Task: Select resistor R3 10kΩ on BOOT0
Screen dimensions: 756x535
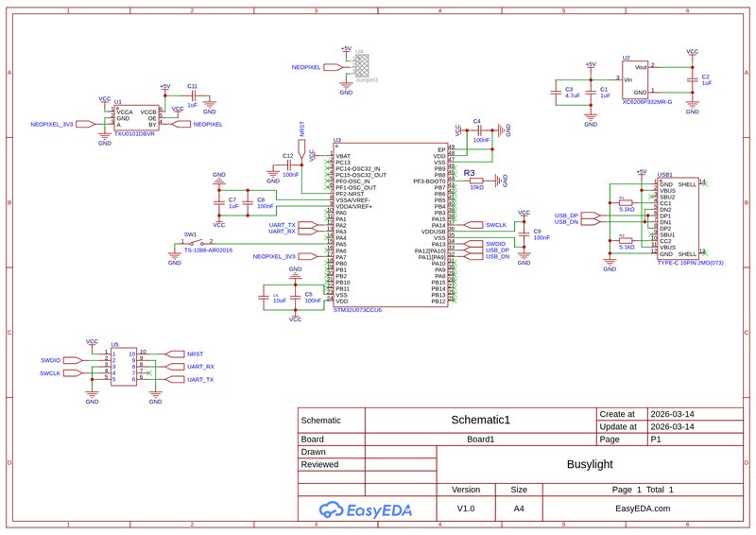Action: (476, 181)
